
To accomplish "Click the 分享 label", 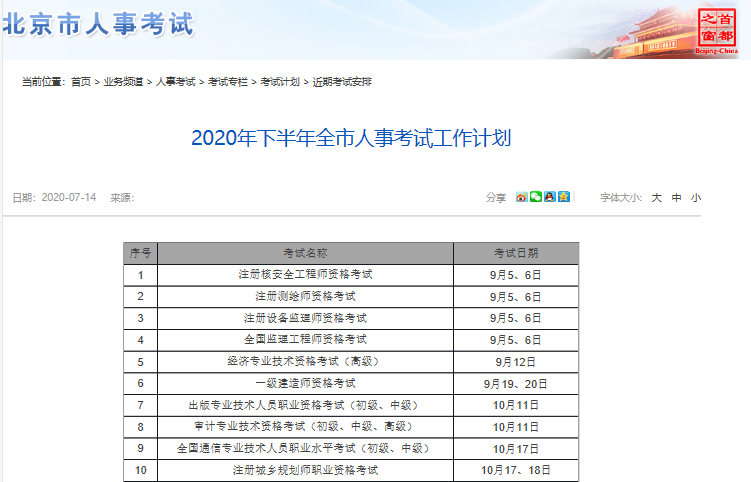I will (x=496, y=197).
